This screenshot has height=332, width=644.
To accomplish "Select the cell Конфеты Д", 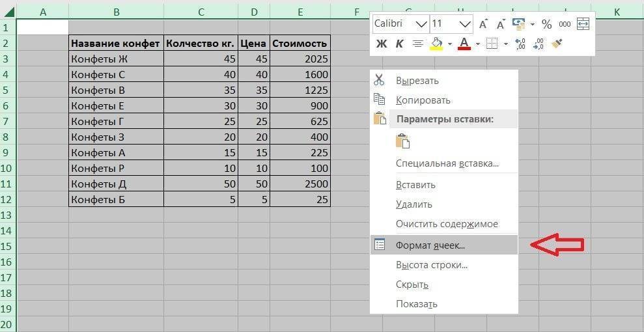I will pyautogui.click(x=116, y=184).
